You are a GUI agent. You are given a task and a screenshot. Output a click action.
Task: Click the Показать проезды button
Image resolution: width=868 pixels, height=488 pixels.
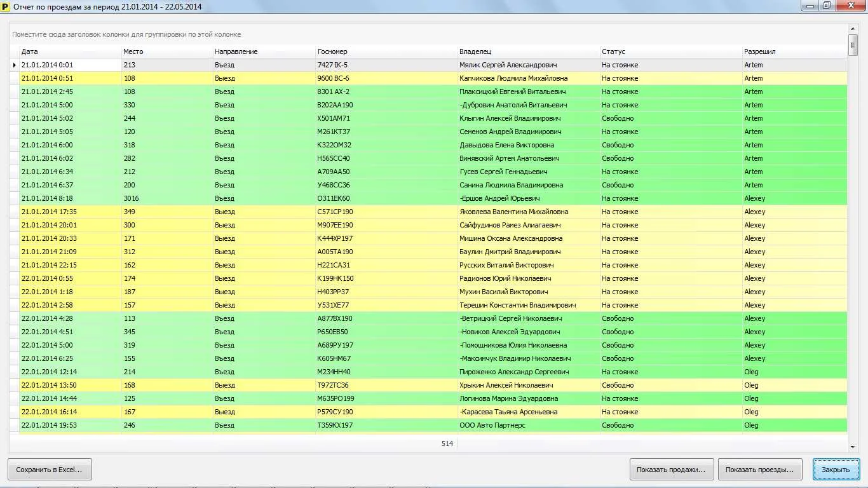click(x=759, y=470)
